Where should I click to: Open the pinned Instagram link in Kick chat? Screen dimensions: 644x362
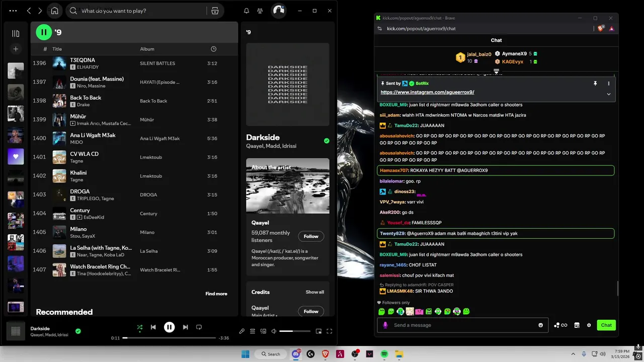coord(427,93)
